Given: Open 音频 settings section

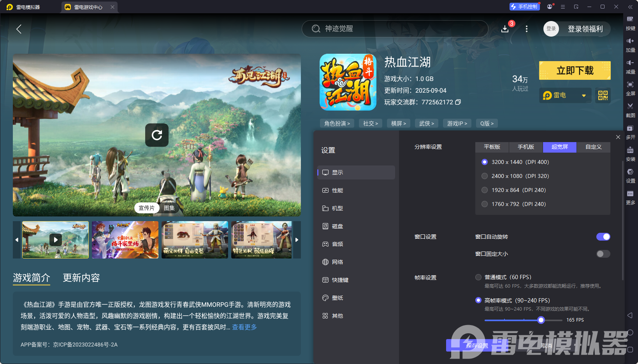Looking at the screenshot, I should pyautogui.click(x=356, y=244).
